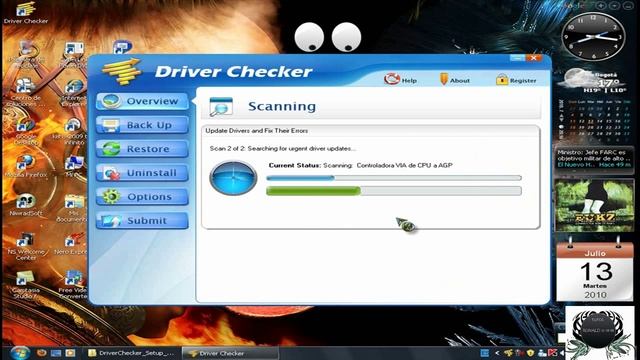Viewport: 640px width, 360px height.
Task: Click the blue current-item progress bar
Action: click(x=394, y=178)
